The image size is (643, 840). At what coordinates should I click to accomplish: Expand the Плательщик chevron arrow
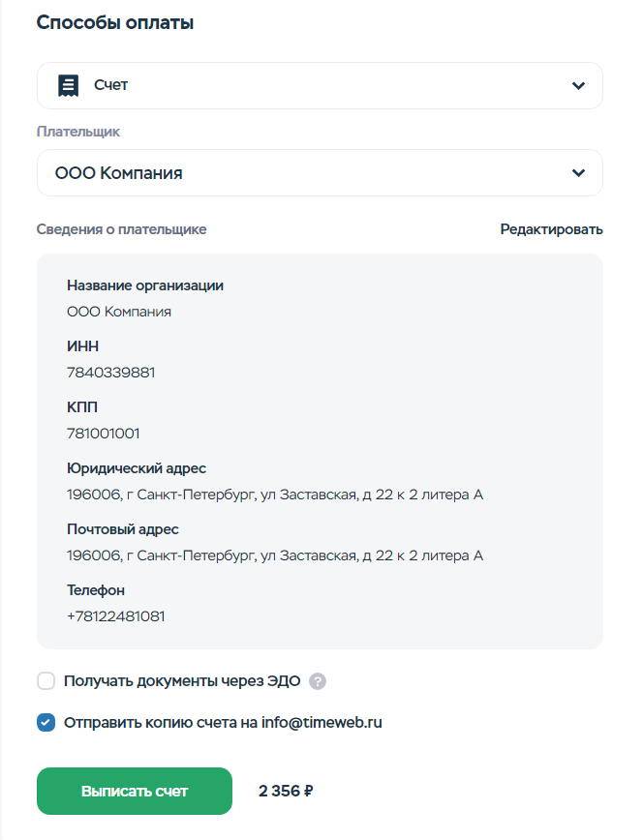coord(578,173)
